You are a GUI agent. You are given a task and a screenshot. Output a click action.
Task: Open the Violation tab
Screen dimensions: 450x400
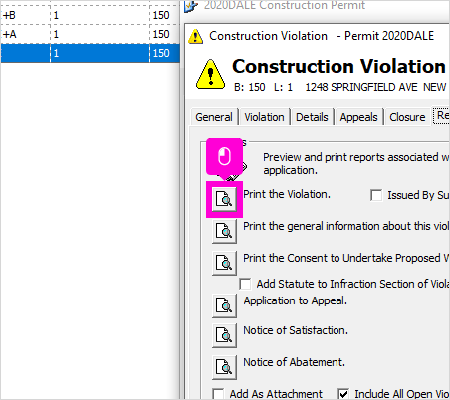[x=264, y=117]
